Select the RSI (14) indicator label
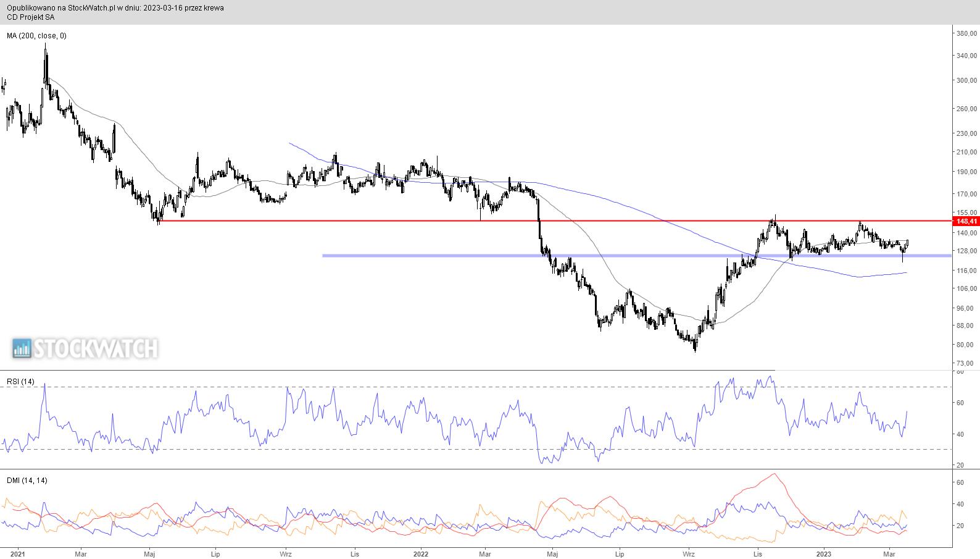 point(20,382)
